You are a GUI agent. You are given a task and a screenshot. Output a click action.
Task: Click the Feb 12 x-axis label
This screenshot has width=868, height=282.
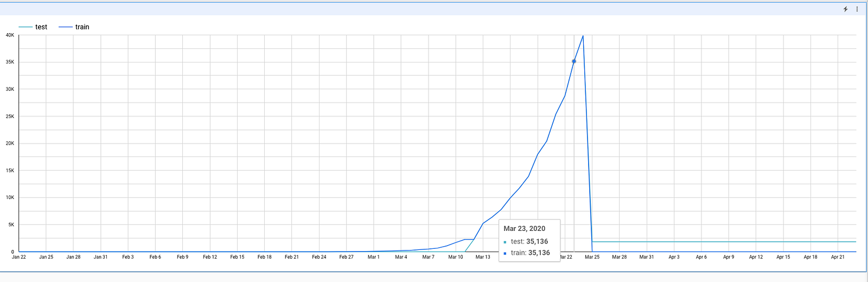tap(210, 257)
